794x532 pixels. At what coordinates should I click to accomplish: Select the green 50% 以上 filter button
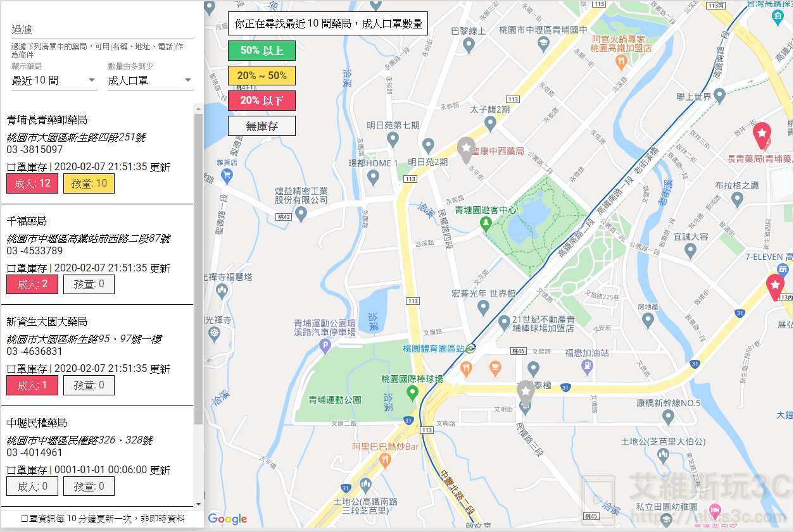[x=262, y=51]
